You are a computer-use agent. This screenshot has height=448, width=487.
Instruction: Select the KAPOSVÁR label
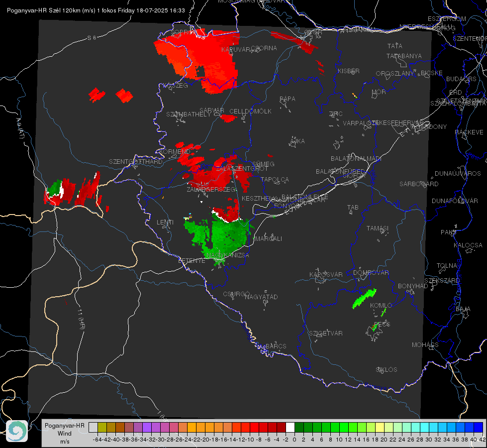pos(326,274)
